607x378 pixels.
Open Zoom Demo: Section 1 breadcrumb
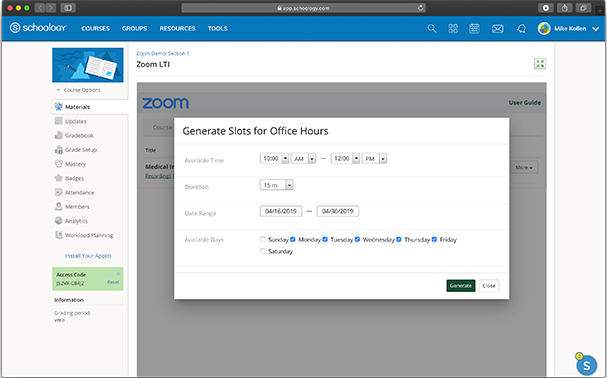163,53
